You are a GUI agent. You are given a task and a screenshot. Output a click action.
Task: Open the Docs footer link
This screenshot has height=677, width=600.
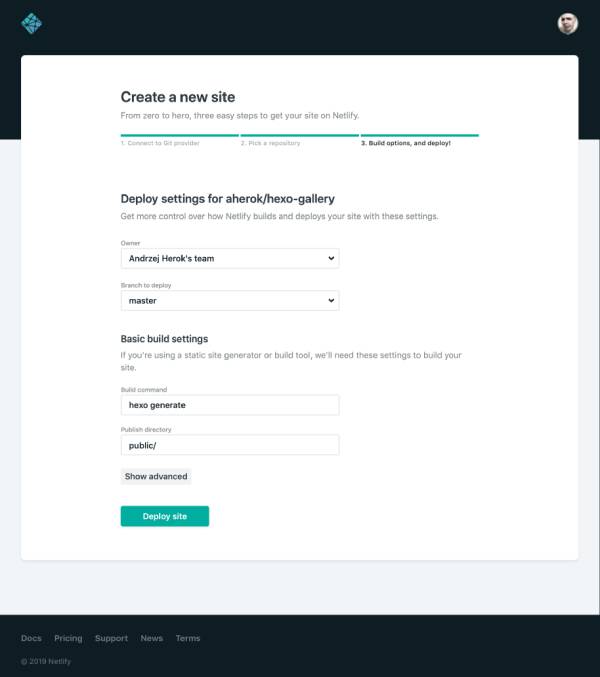[32, 638]
